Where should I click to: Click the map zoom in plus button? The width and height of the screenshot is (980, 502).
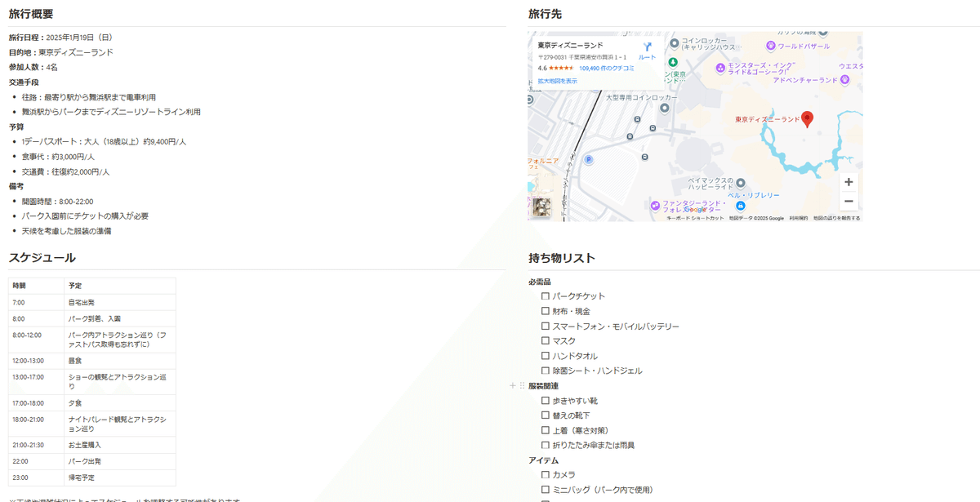pyautogui.click(x=849, y=182)
